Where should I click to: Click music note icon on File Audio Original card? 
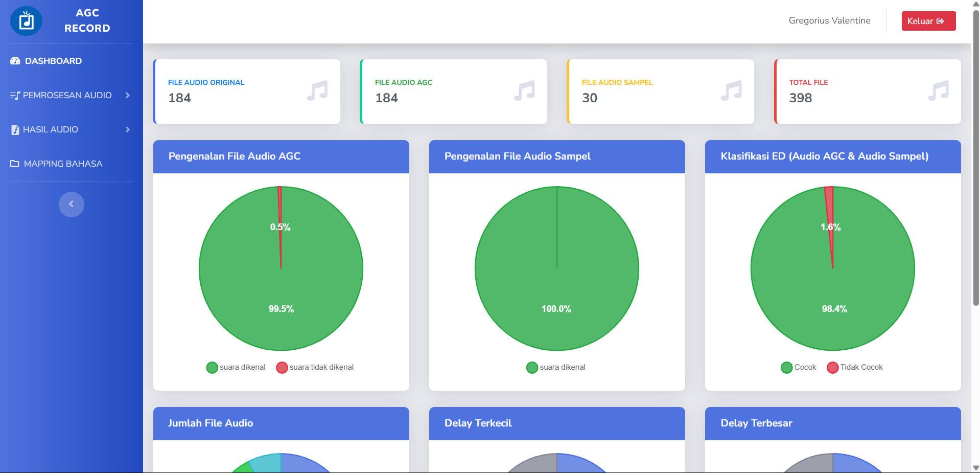(317, 91)
